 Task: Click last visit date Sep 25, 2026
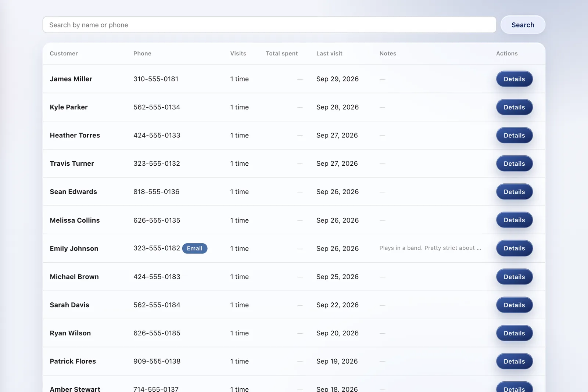click(337, 277)
